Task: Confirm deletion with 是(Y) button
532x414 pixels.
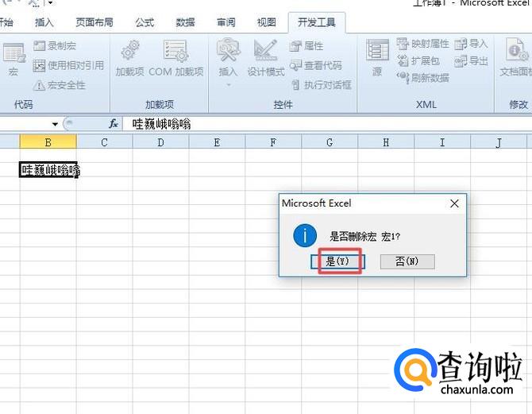Action: [x=337, y=261]
